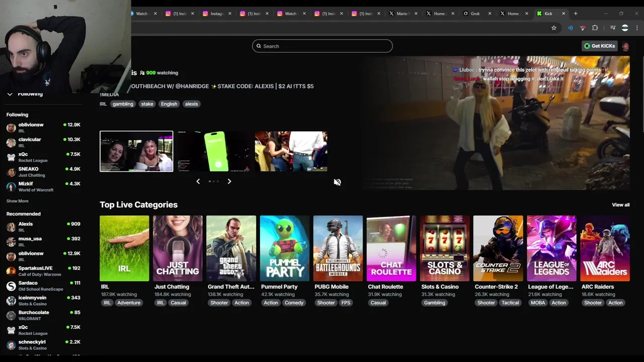Go to next featured stream
This screenshot has width=644, height=362.
(229, 181)
